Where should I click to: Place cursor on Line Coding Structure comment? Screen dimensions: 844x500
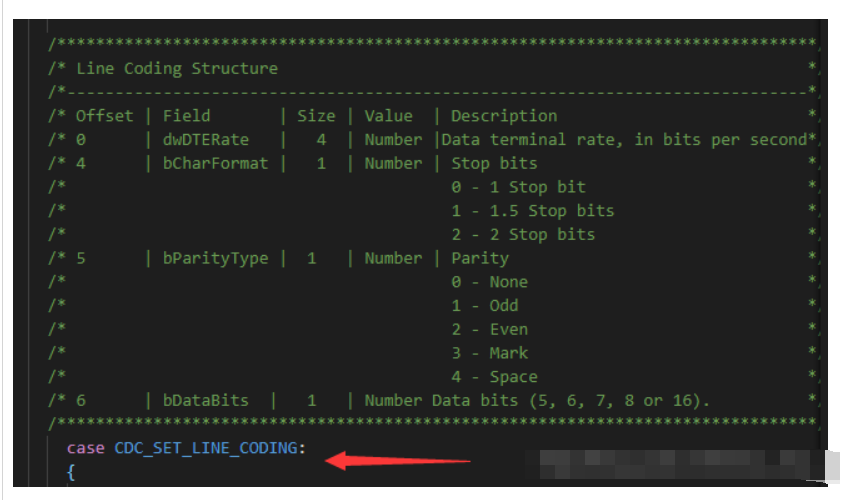(x=177, y=69)
